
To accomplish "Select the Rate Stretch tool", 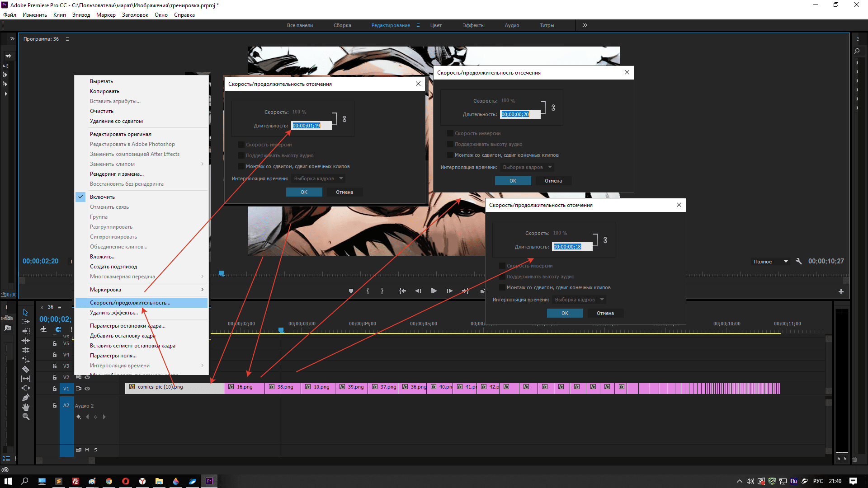I will 26,360.
